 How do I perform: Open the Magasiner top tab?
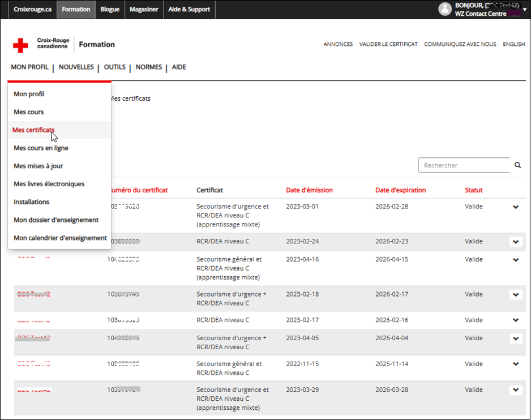[x=144, y=10]
